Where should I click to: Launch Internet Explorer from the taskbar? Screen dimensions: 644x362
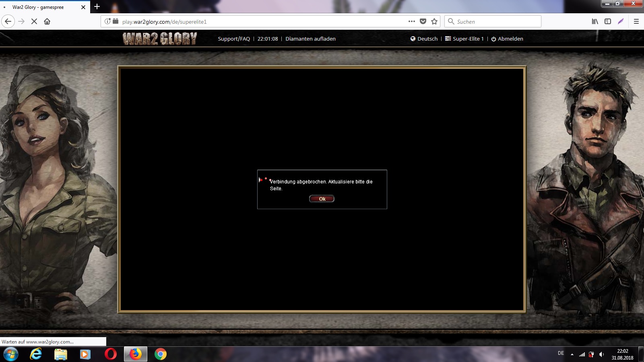pyautogui.click(x=36, y=354)
